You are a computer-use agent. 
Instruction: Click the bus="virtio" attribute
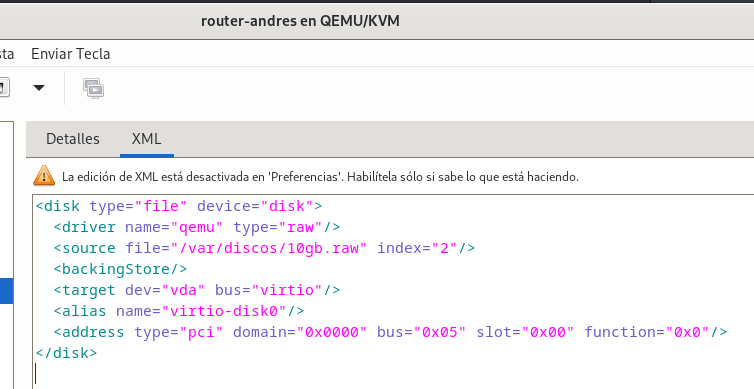268,290
